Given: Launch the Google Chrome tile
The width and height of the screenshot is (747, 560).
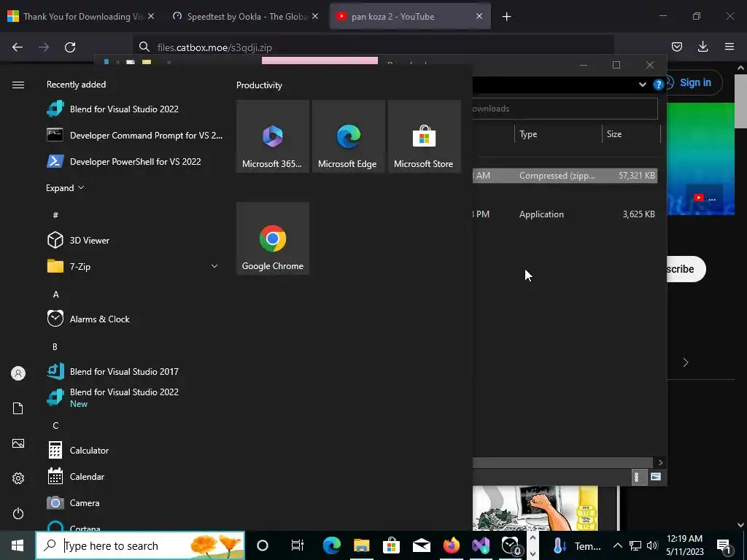Looking at the screenshot, I should [x=273, y=238].
